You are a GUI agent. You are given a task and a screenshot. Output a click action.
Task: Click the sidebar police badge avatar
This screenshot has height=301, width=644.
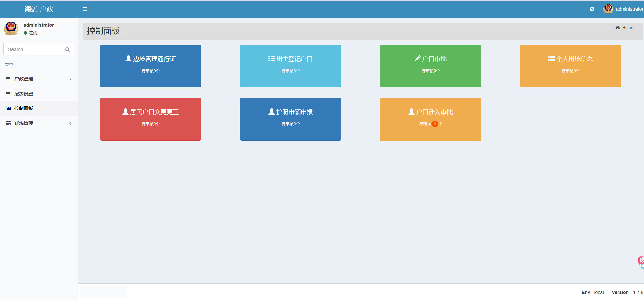[x=11, y=28]
